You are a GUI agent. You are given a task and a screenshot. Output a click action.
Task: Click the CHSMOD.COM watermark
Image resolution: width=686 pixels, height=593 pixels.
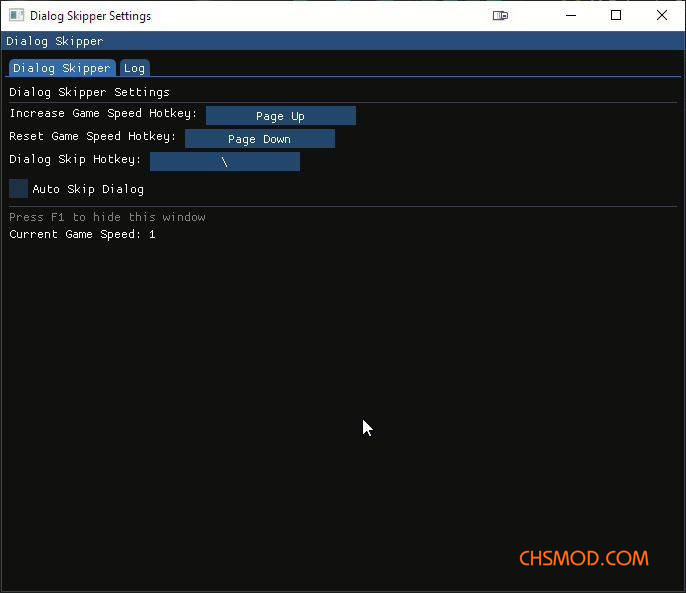tap(583, 558)
